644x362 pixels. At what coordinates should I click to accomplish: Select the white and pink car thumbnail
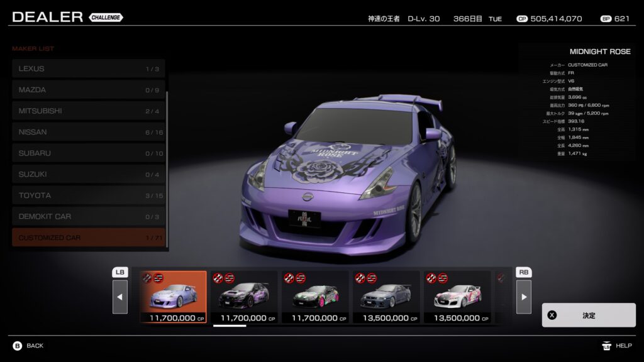pyautogui.click(x=457, y=297)
